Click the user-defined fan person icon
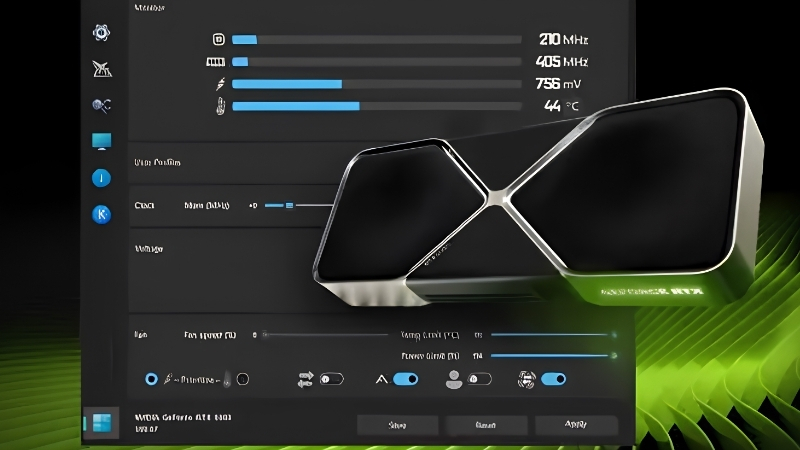The width and height of the screenshot is (800, 450). click(x=454, y=379)
